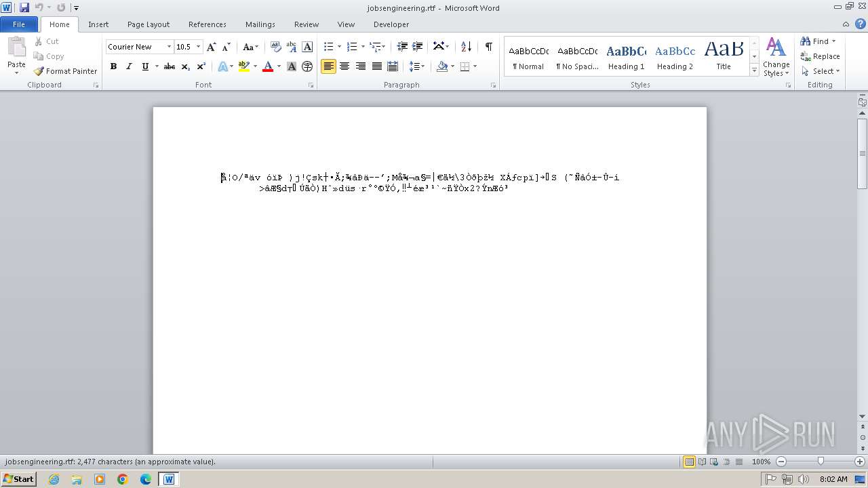This screenshot has height=488, width=868.
Task: Click the Character Border icon
Action: tap(307, 47)
